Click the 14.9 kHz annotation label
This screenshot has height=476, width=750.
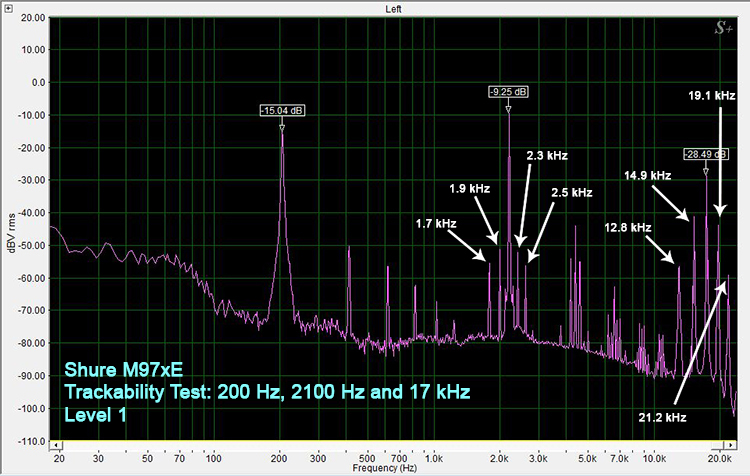(x=647, y=175)
